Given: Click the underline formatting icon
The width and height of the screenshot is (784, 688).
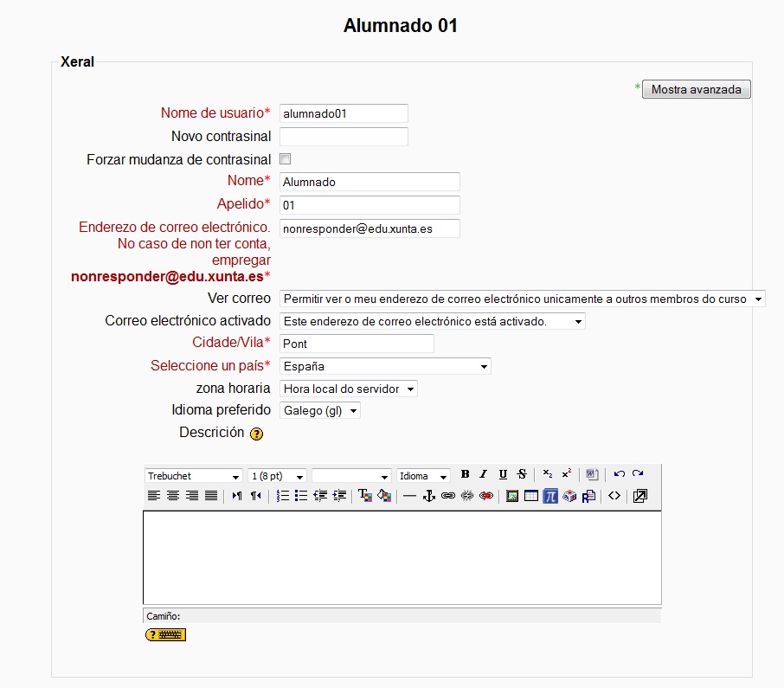Looking at the screenshot, I should pyautogui.click(x=503, y=474).
